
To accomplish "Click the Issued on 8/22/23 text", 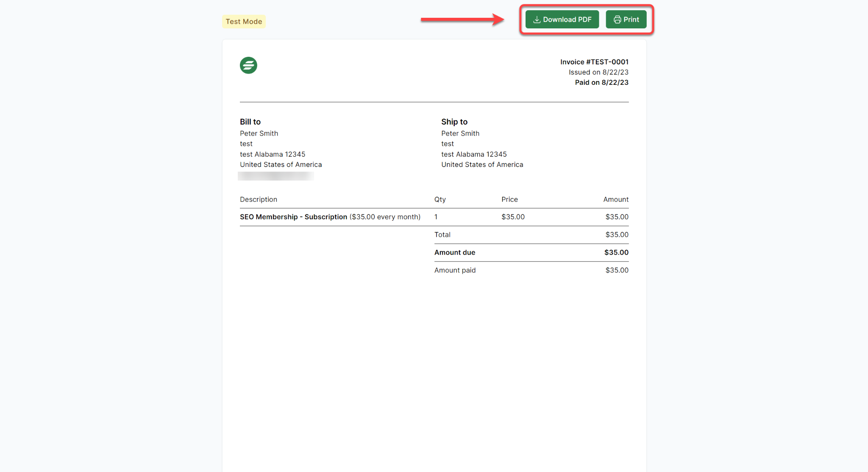I will point(598,72).
